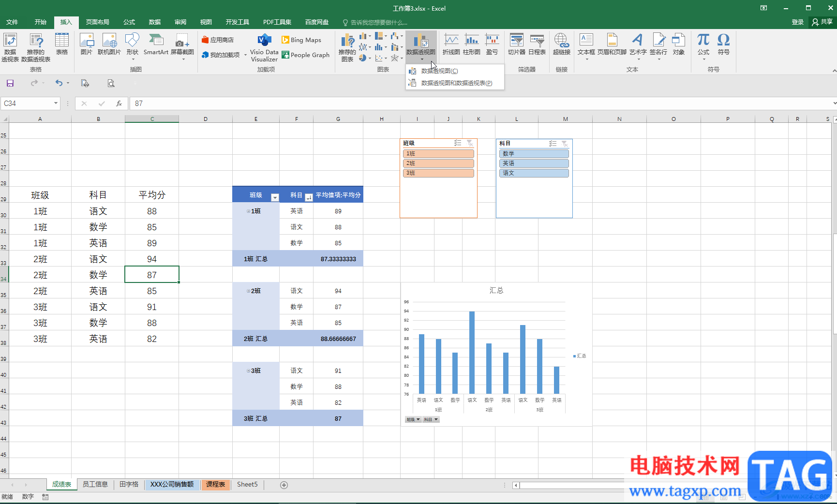This screenshot has width=837, height=504.
Task: Choose 数据透视图和数据透视表(P) entry
Action: coord(455,83)
